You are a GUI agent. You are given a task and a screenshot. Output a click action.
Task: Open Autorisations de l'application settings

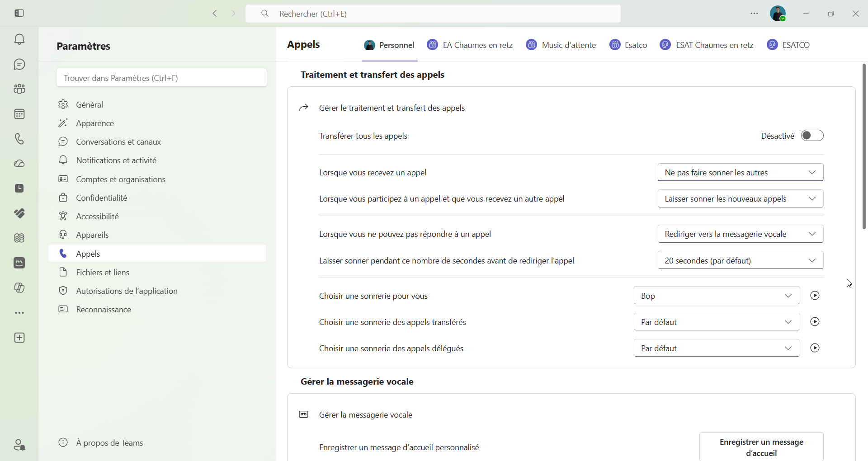pos(157,291)
